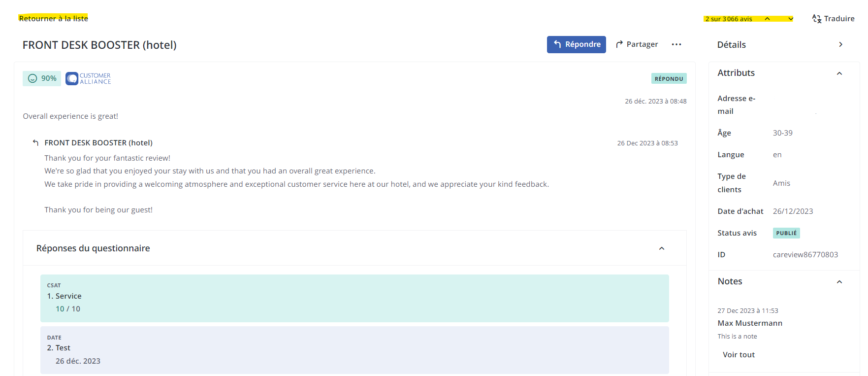Click the Âge value 30-39
The image size is (868, 376).
pos(783,133)
